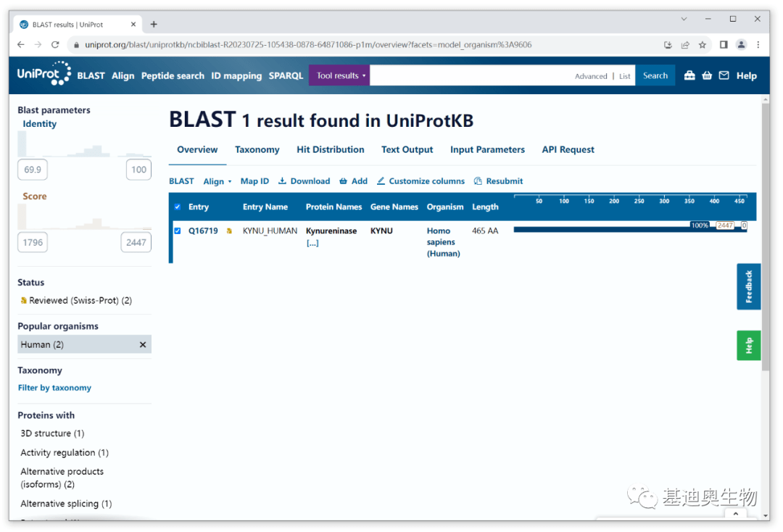Toggle the select-all Entry checkbox
The height and width of the screenshot is (532, 783).
(x=176, y=207)
